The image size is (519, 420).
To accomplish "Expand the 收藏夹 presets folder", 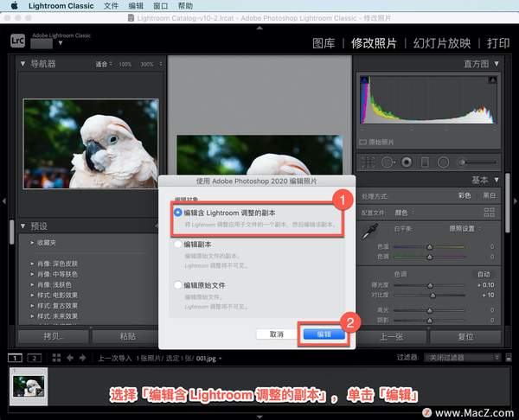I will point(32,243).
